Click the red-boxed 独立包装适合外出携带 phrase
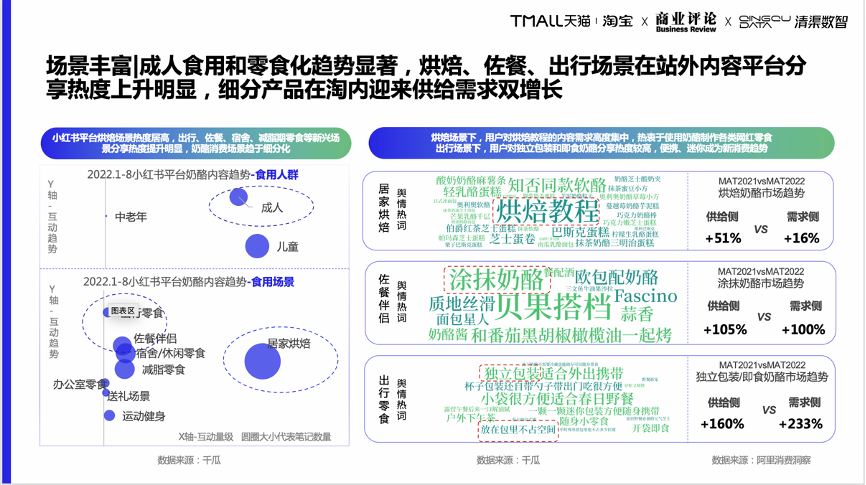 point(553,373)
